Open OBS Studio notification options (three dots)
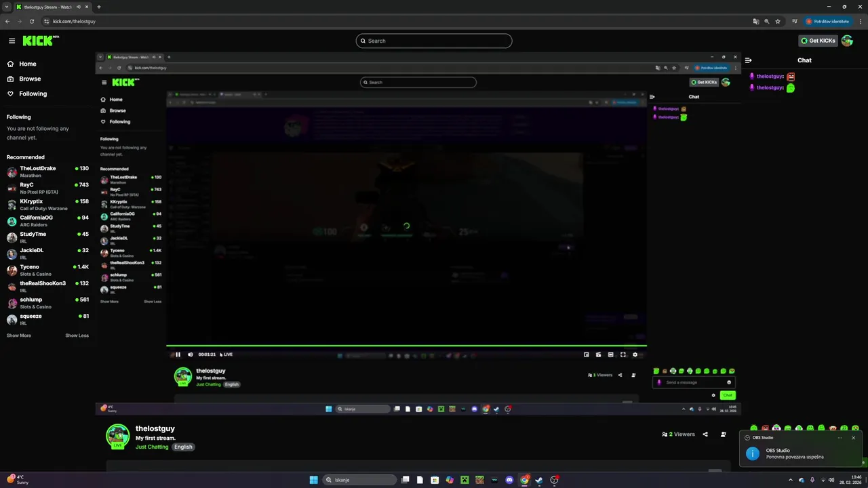868x488 pixels. [x=840, y=438]
